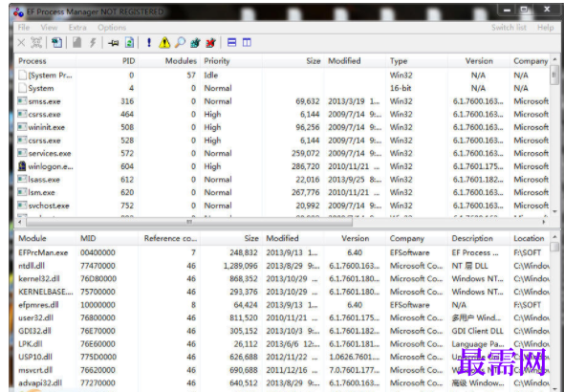This screenshot has width=564, height=392.
Task: Select the services.exe process row
Action: [x=282, y=154]
